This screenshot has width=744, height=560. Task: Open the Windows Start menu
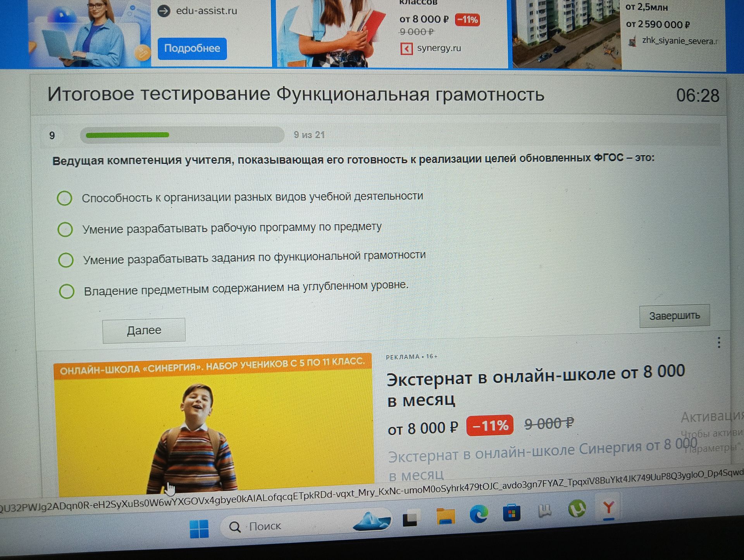pos(199,529)
